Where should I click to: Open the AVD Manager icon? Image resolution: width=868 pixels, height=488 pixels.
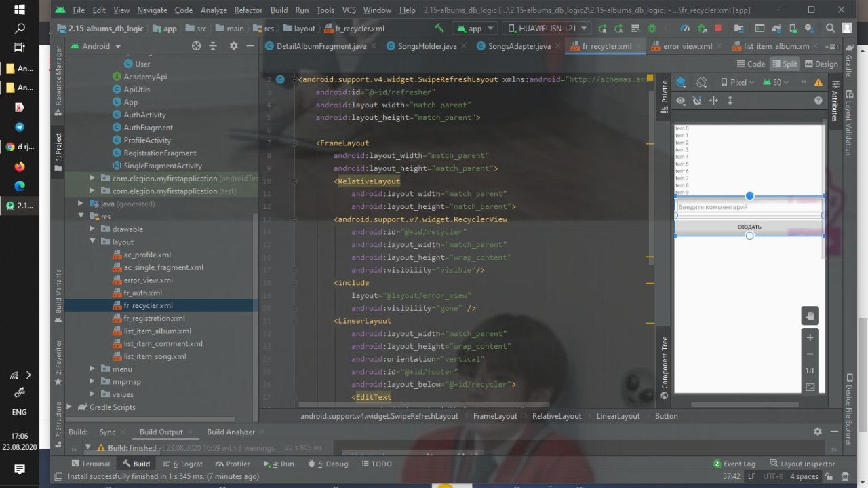tap(792, 29)
